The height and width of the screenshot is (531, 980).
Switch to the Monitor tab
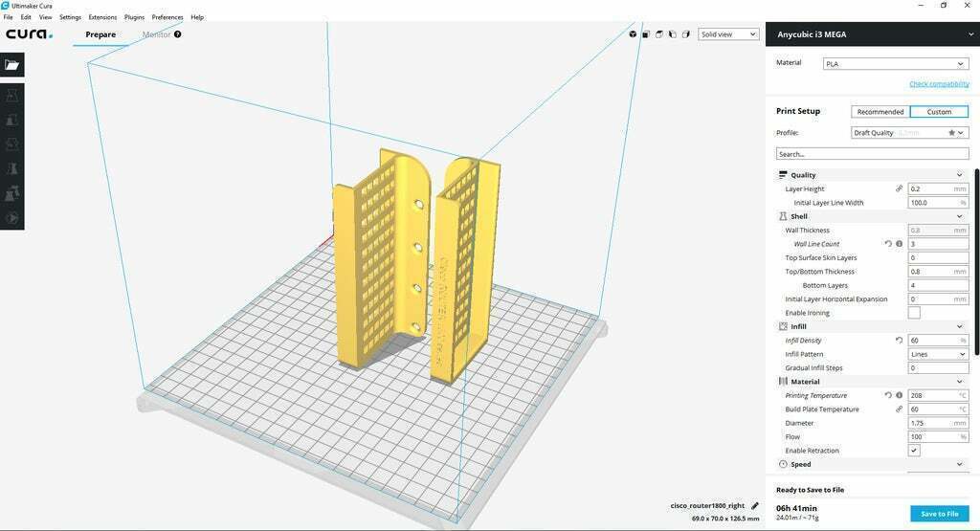click(x=156, y=34)
